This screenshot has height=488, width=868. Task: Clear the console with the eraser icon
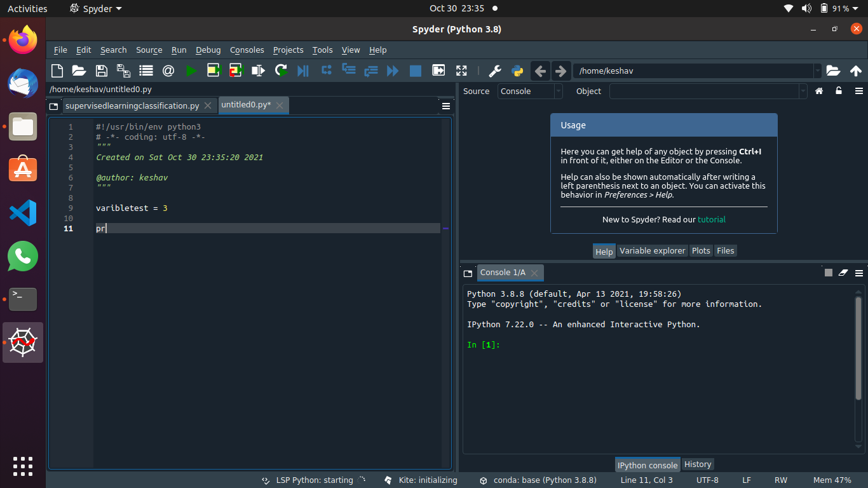tap(843, 273)
